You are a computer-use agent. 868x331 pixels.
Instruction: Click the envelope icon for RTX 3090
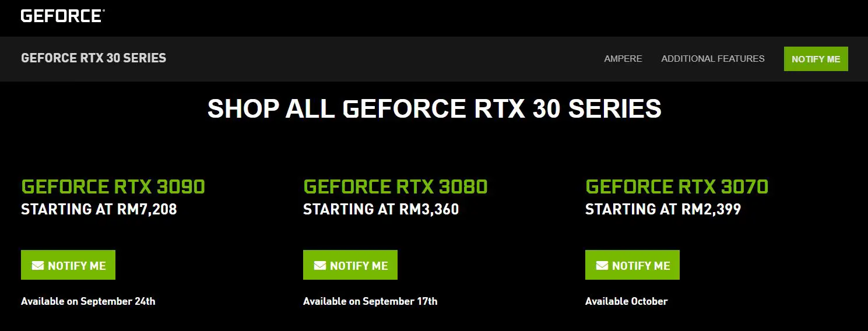pyautogui.click(x=38, y=266)
